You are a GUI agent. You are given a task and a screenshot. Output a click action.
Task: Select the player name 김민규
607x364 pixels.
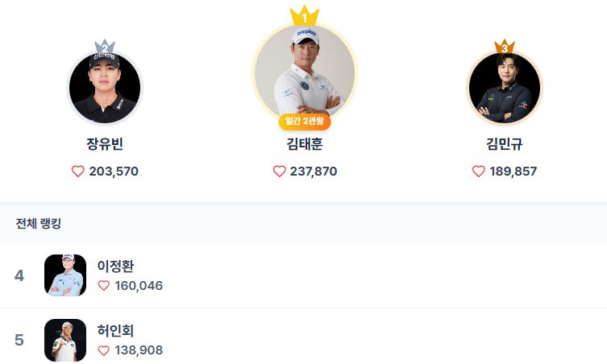505,145
